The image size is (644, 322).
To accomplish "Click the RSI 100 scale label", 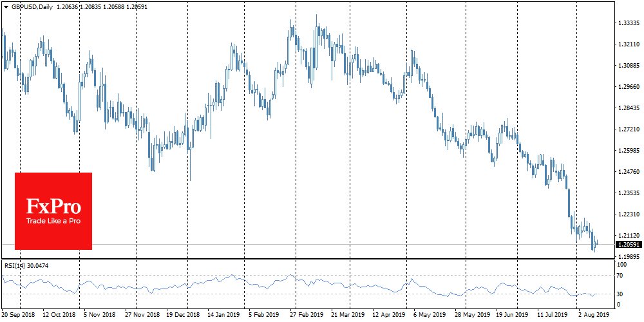I will coord(622,265).
